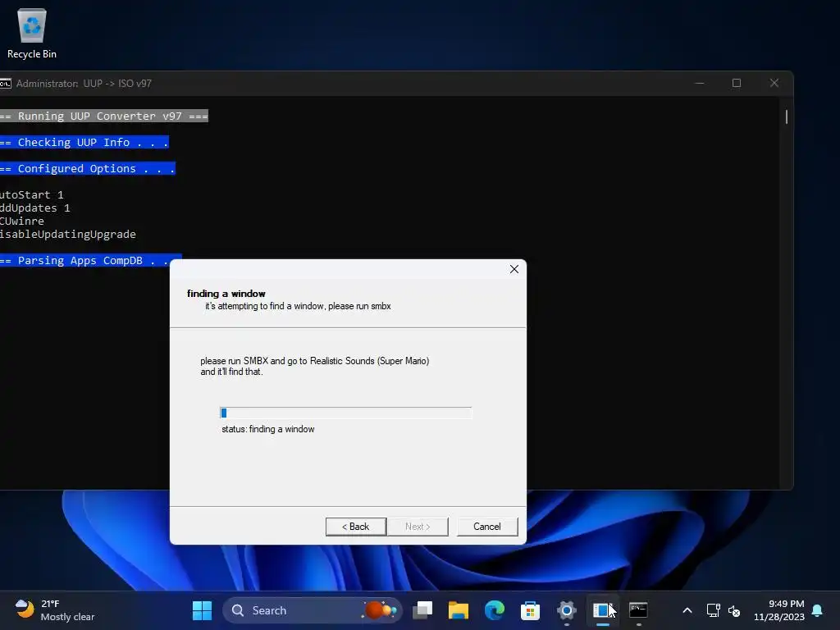Close the finding a window dialog

point(514,269)
